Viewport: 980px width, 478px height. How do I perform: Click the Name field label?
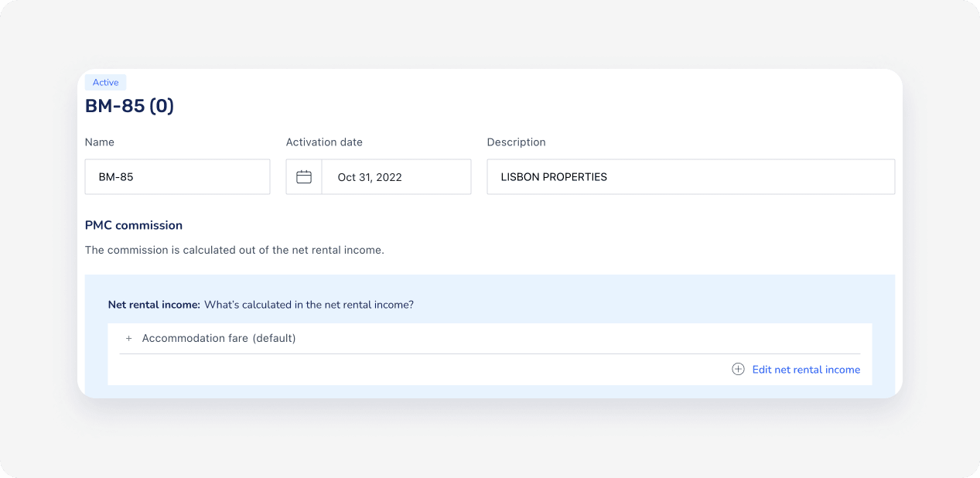(x=100, y=142)
